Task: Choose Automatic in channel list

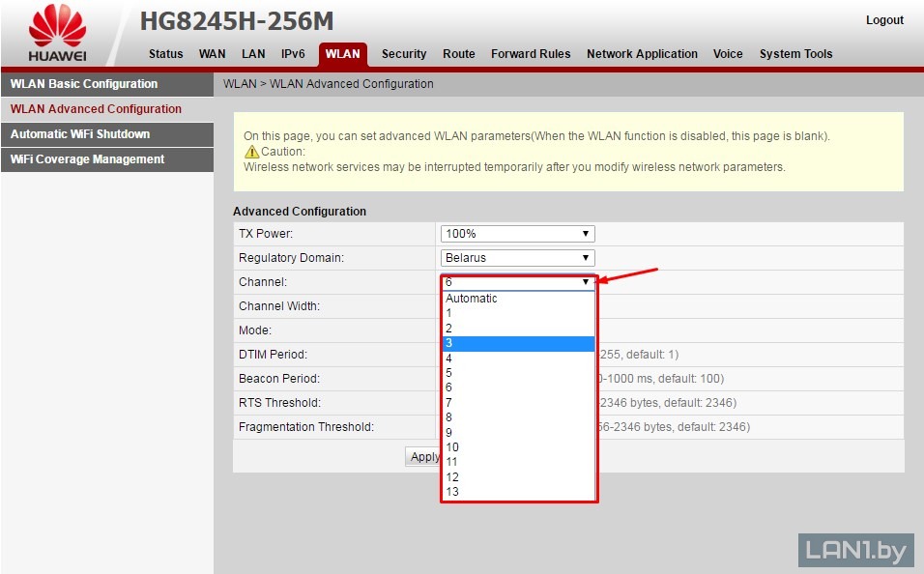Action: pyautogui.click(x=519, y=299)
